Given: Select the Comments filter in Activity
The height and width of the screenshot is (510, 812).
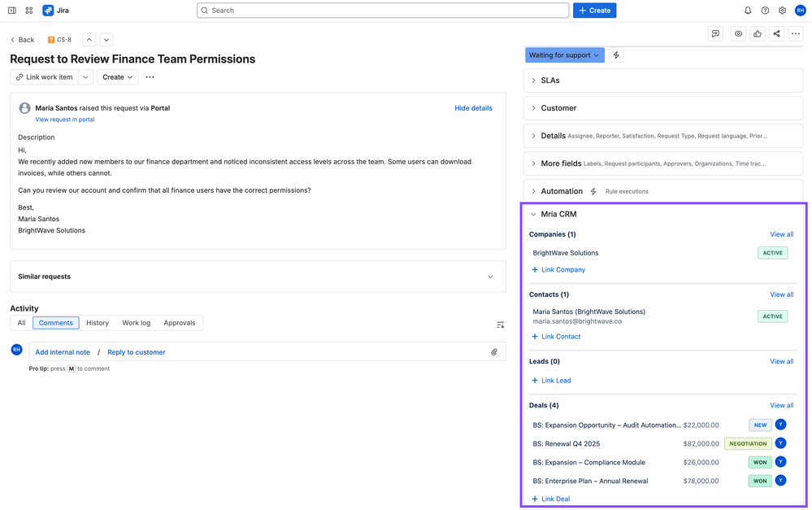Looking at the screenshot, I should click(55, 322).
